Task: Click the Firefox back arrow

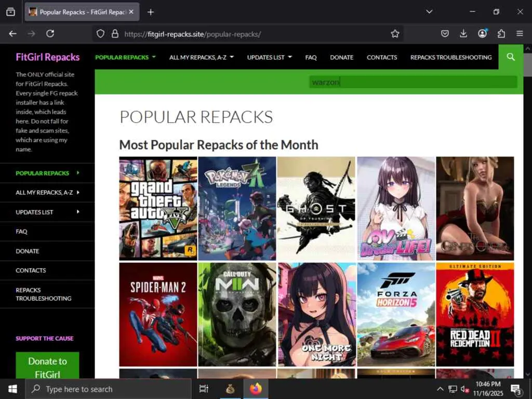Action: point(13,34)
